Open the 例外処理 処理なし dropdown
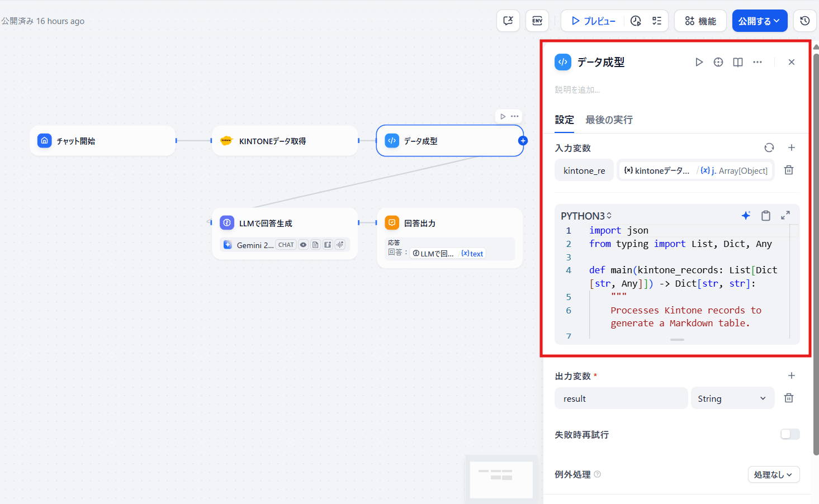This screenshot has width=819, height=504. [773, 474]
